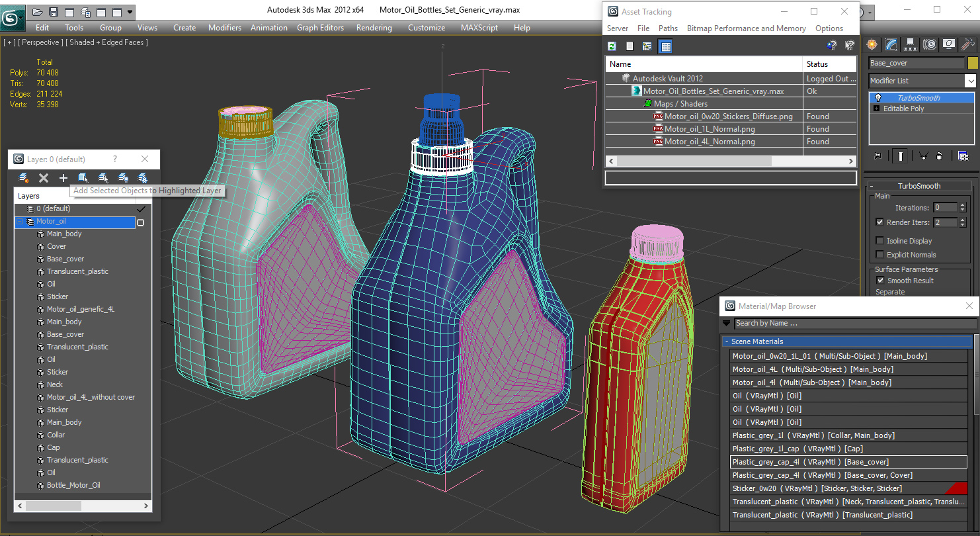Click the Perspective viewport label
The height and width of the screenshot is (536, 980).
(40, 42)
